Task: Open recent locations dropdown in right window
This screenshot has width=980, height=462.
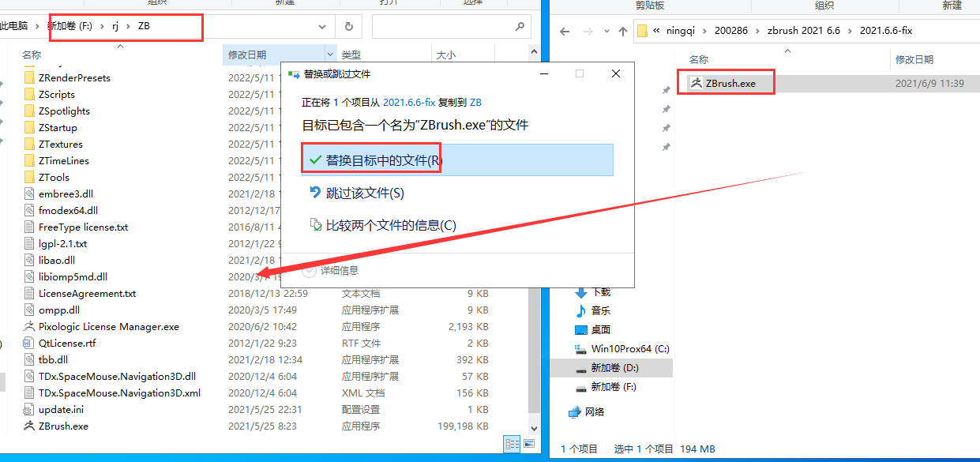Action: [x=606, y=32]
